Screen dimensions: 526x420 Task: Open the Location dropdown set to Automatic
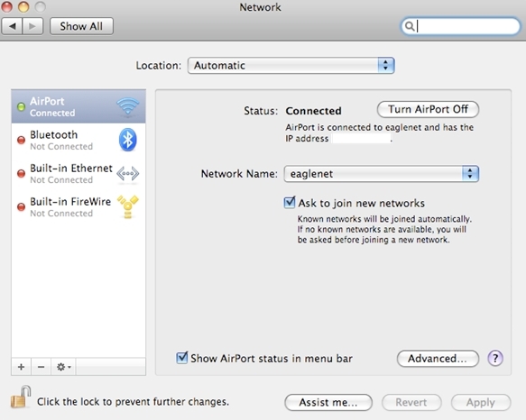click(291, 66)
